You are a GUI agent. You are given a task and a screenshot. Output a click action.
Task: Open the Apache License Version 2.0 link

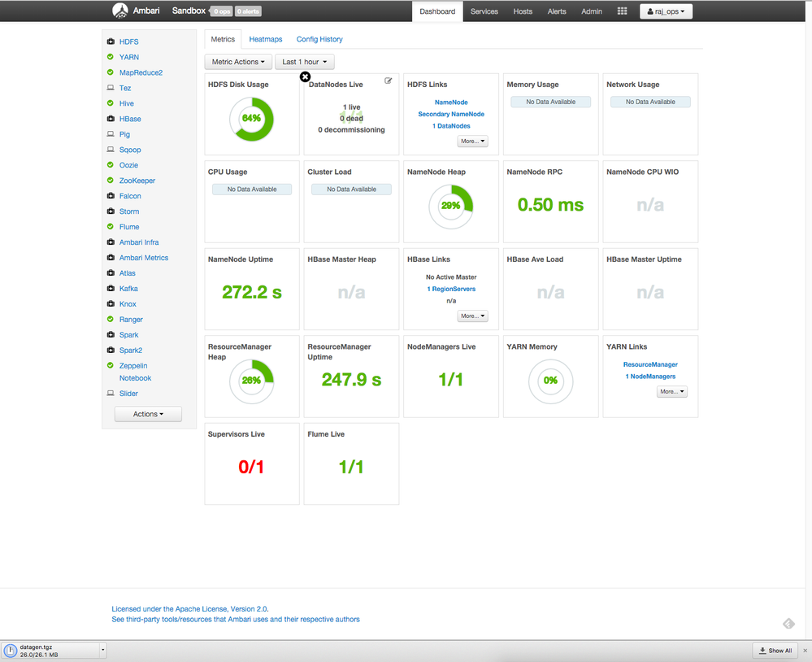pos(190,609)
